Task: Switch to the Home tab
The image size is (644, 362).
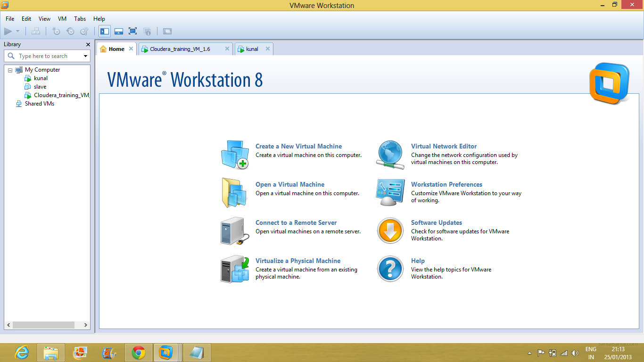Action: pyautogui.click(x=116, y=49)
